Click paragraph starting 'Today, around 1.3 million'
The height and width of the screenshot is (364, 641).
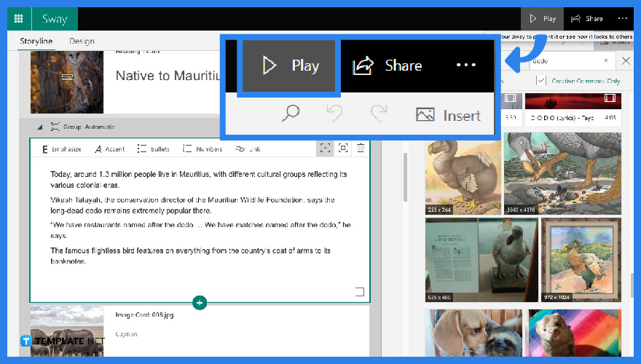point(199,180)
